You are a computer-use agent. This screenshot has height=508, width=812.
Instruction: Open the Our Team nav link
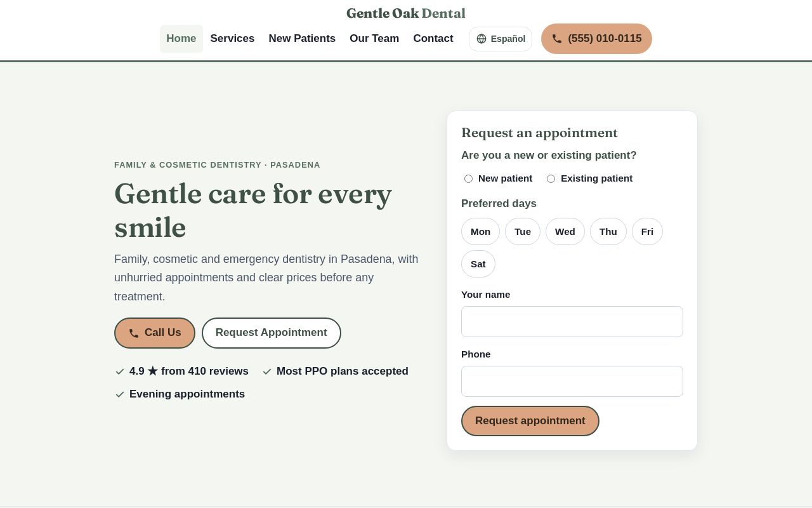tap(374, 39)
